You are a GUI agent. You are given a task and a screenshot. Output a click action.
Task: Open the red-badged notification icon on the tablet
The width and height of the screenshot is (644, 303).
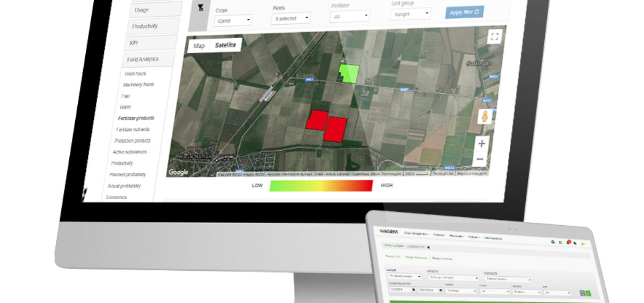pyautogui.click(x=568, y=242)
